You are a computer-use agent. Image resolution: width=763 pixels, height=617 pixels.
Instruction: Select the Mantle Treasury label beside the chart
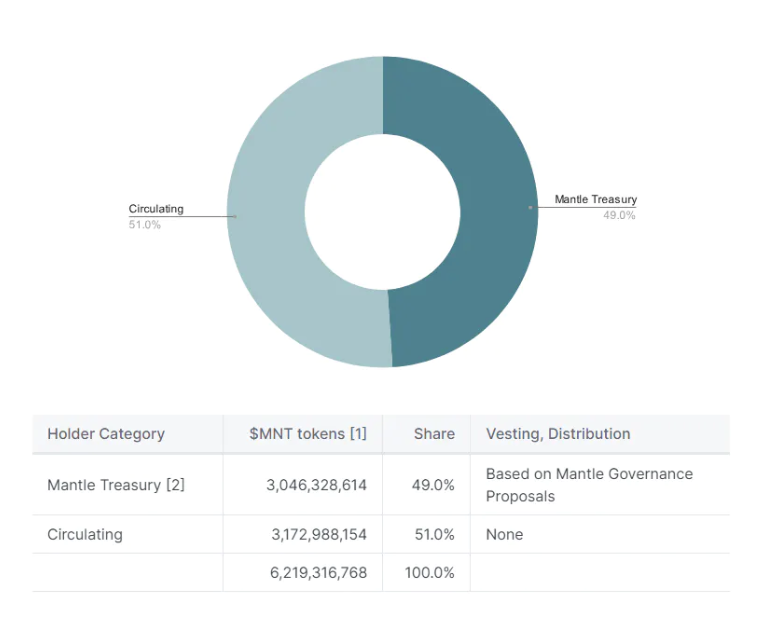pyautogui.click(x=595, y=200)
